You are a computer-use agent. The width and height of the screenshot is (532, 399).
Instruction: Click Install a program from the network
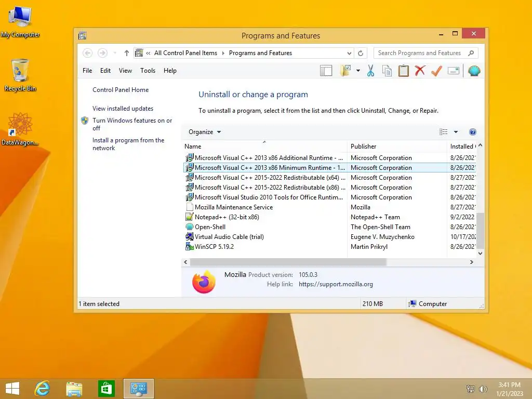coord(128,144)
